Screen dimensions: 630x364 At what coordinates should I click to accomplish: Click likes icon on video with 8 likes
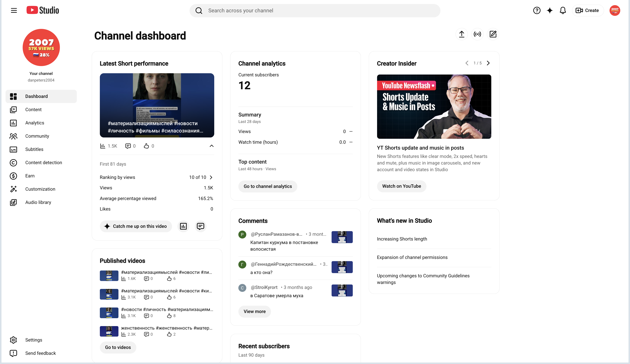point(169,316)
